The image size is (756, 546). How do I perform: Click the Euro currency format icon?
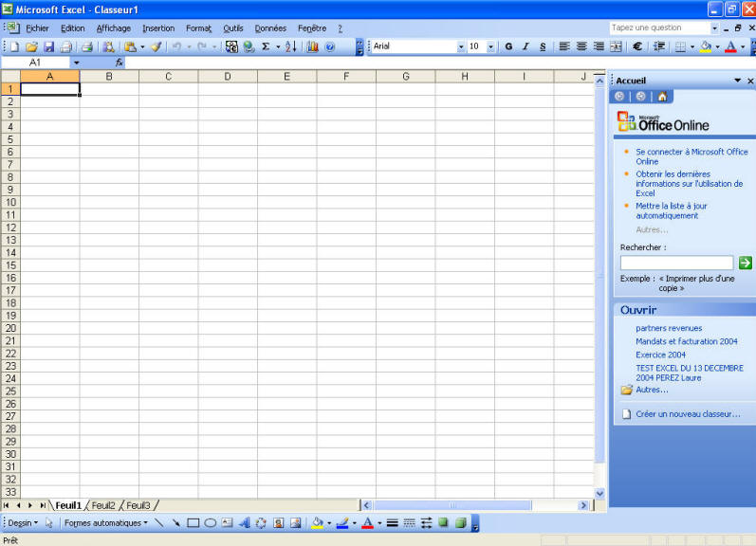click(x=636, y=46)
